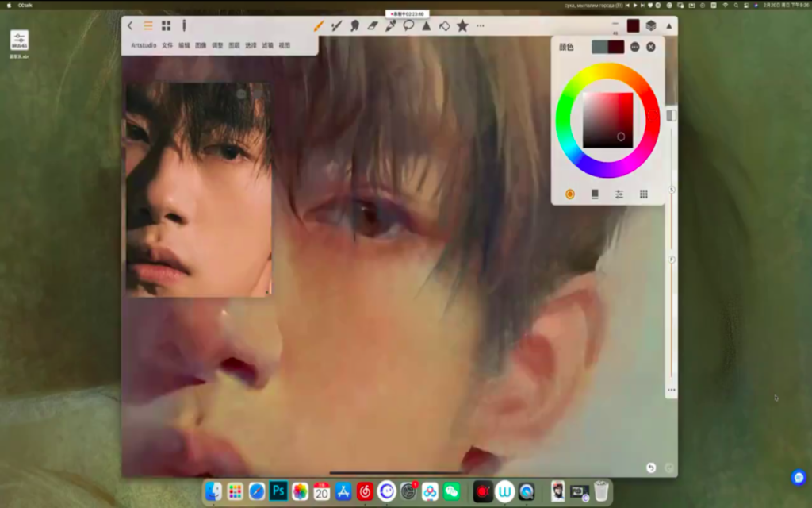Click the back arrow button
This screenshot has width=812, height=508.
pyautogui.click(x=130, y=25)
